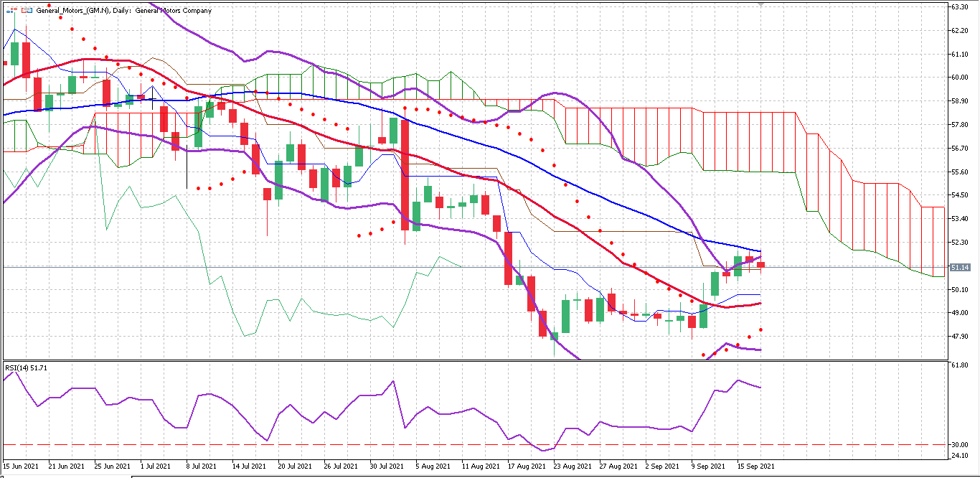Image resolution: width=980 pixels, height=478 pixels.
Task: Select the 1 Jul 2021 date label
Action: 155,466
